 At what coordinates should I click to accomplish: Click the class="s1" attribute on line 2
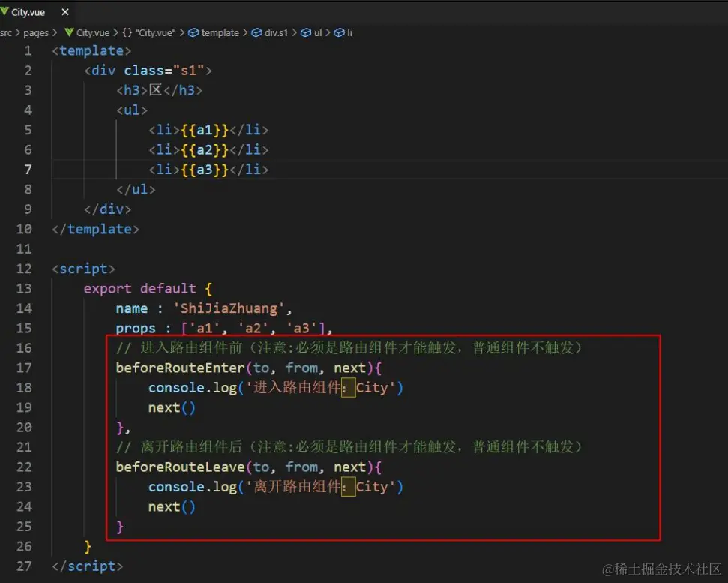click(x=164, y=71)
